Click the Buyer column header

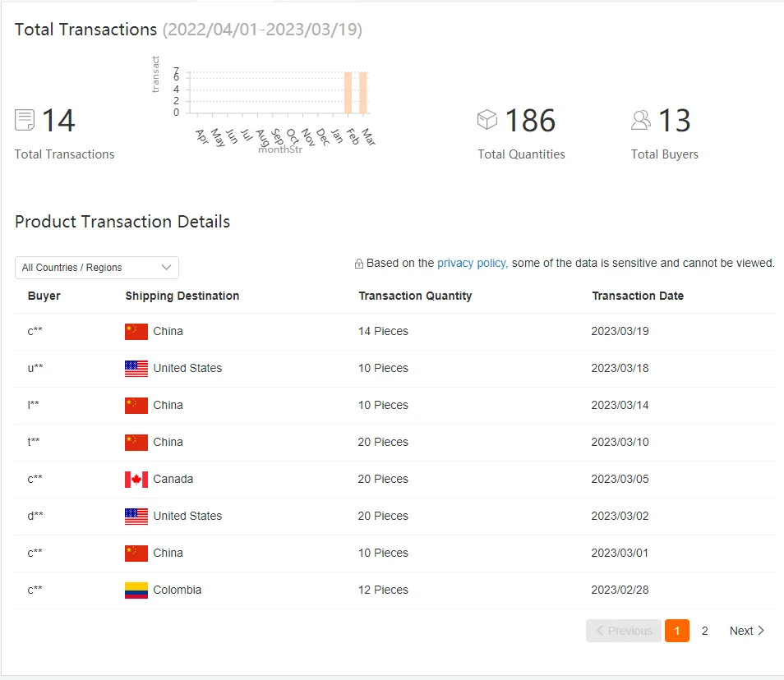[x=44, y=296]
